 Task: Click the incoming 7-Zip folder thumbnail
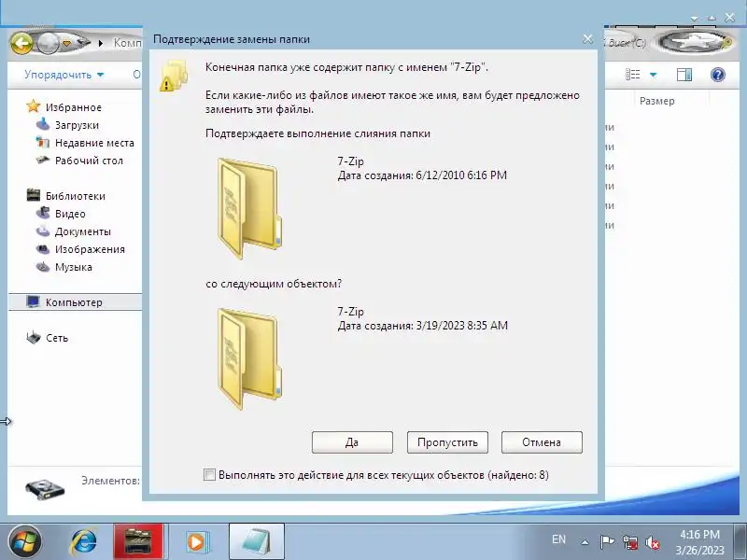point(249,359)
